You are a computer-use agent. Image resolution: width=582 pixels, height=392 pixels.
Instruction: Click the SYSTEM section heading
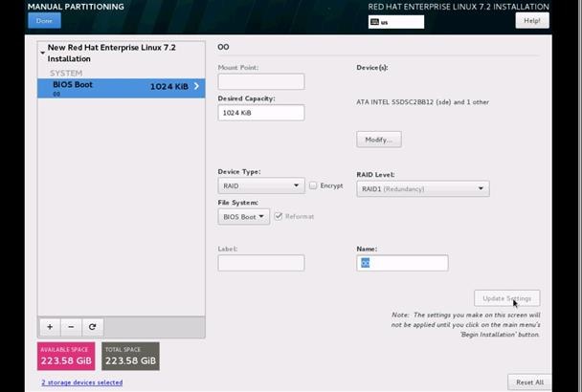[66, 73]
